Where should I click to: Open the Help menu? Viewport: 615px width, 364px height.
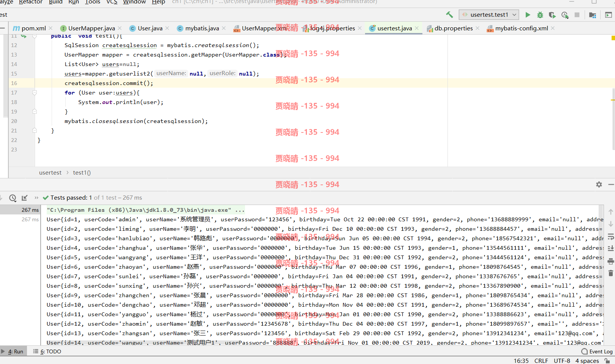pos(158,2)
